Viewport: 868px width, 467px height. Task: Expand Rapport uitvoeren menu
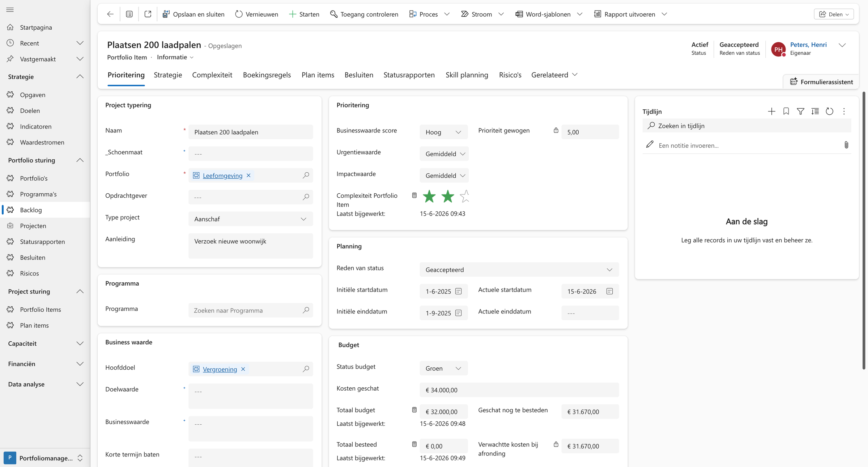[x=664, y=14]
